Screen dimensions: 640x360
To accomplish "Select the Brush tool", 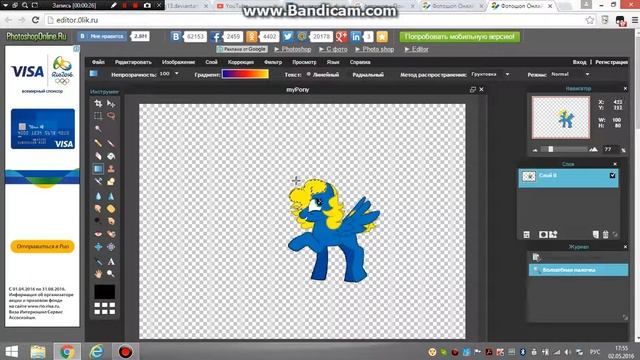I will pos(111,143).
